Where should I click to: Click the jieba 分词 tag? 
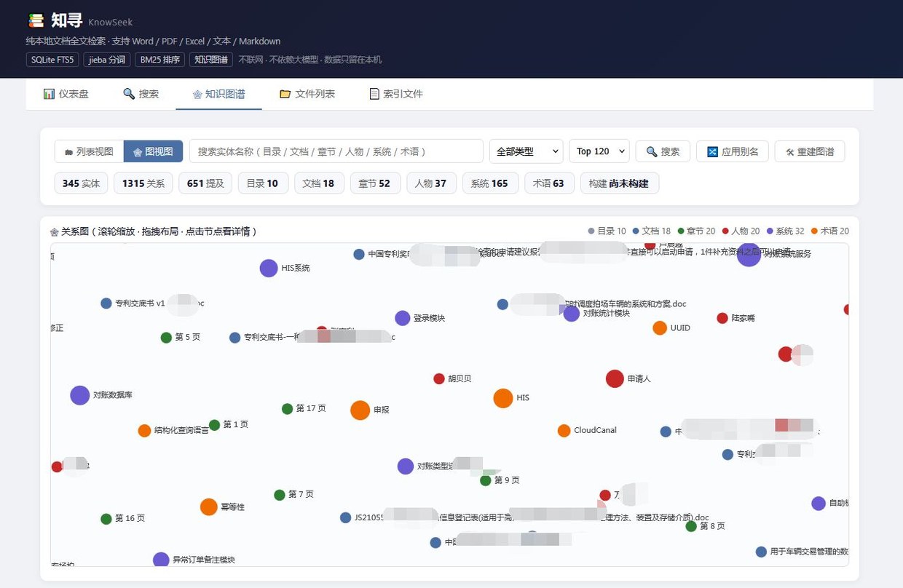[106, 60]
